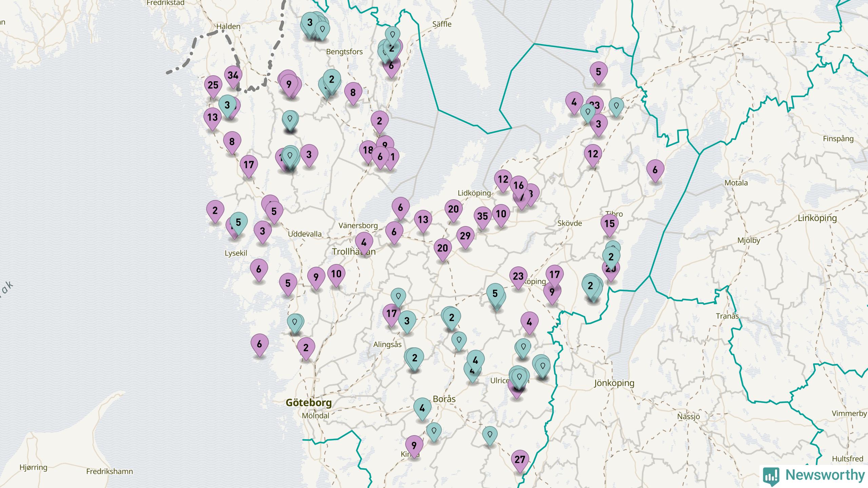The image size is (868, 488).
Task: Click the Mjölby town label
Action: pos(749,241)
